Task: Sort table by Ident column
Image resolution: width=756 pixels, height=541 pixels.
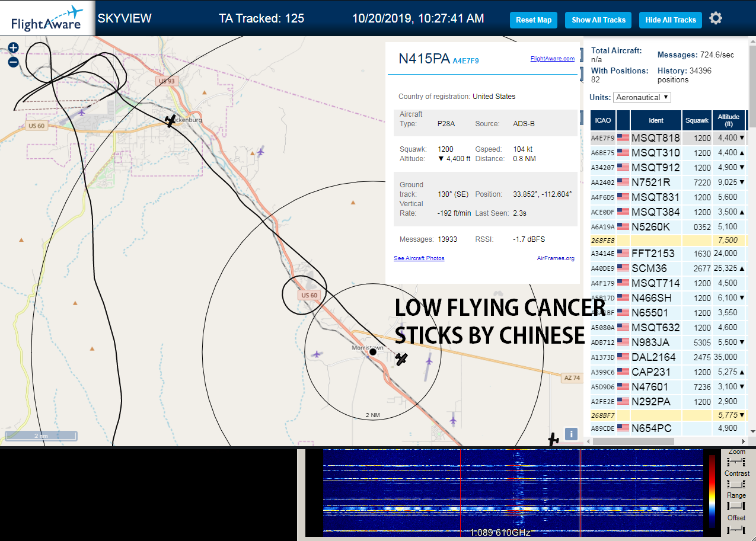Action: (656, 120)
